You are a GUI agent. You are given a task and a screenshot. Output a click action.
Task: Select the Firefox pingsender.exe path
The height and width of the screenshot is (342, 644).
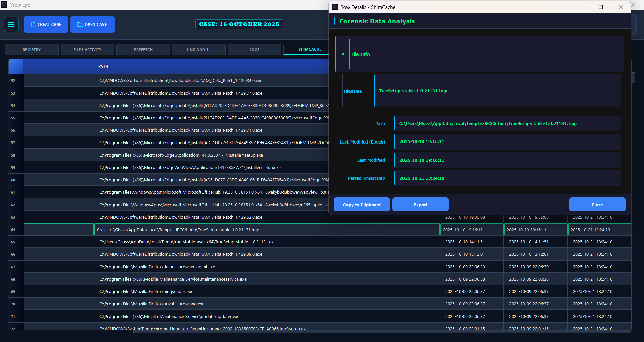(x=267, y=292)
